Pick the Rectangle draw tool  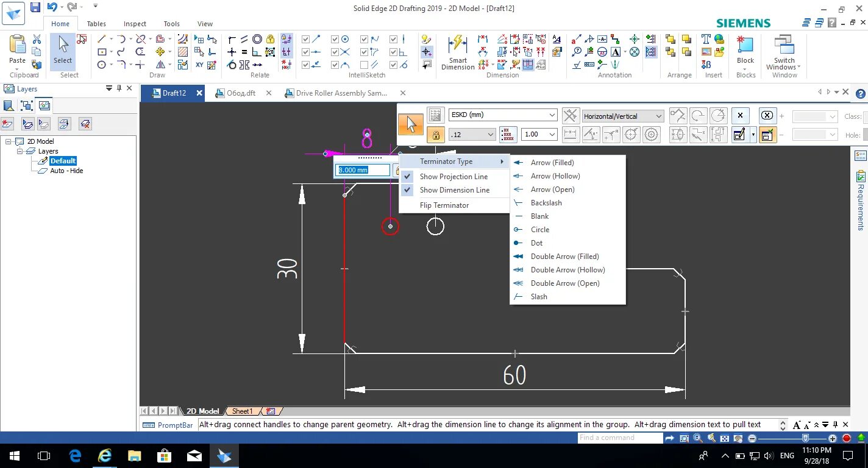pyautogui.click(x=102, y=52)
